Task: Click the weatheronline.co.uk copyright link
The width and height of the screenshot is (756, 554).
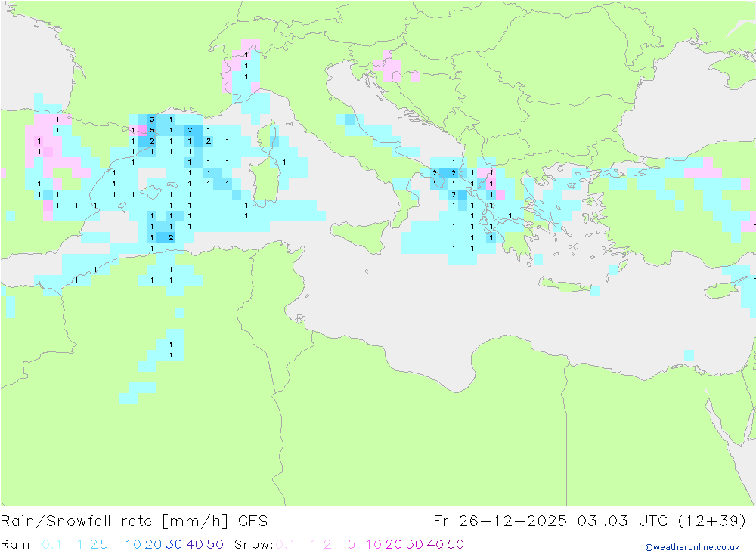Action: [x=692, y=547]
